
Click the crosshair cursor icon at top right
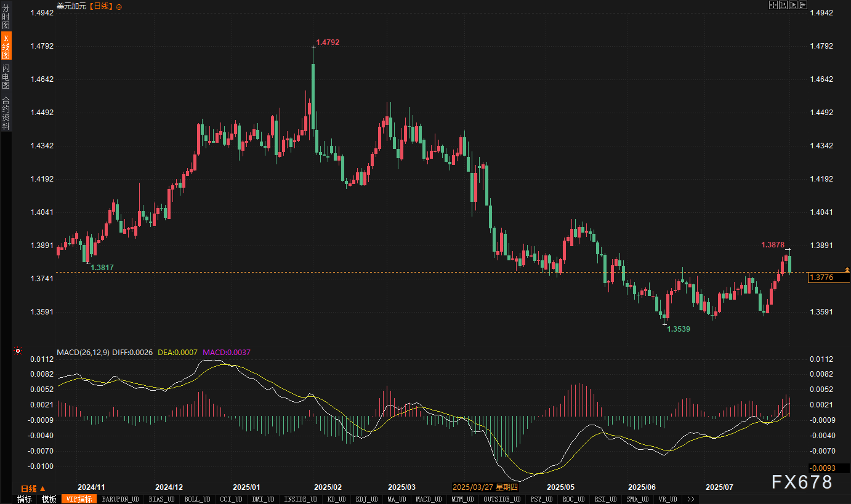tap(773, 5)
